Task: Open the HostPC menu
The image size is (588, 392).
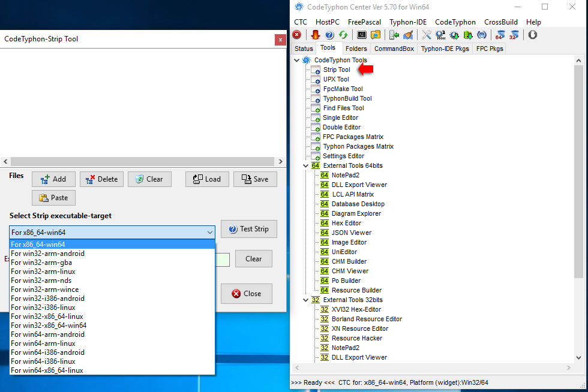Action: pos(328,22)
